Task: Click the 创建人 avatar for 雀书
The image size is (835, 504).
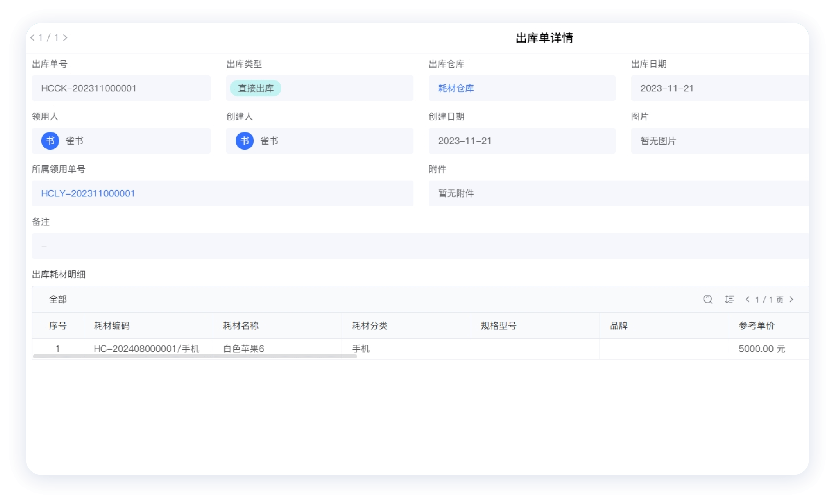Action: coord(245,141)
